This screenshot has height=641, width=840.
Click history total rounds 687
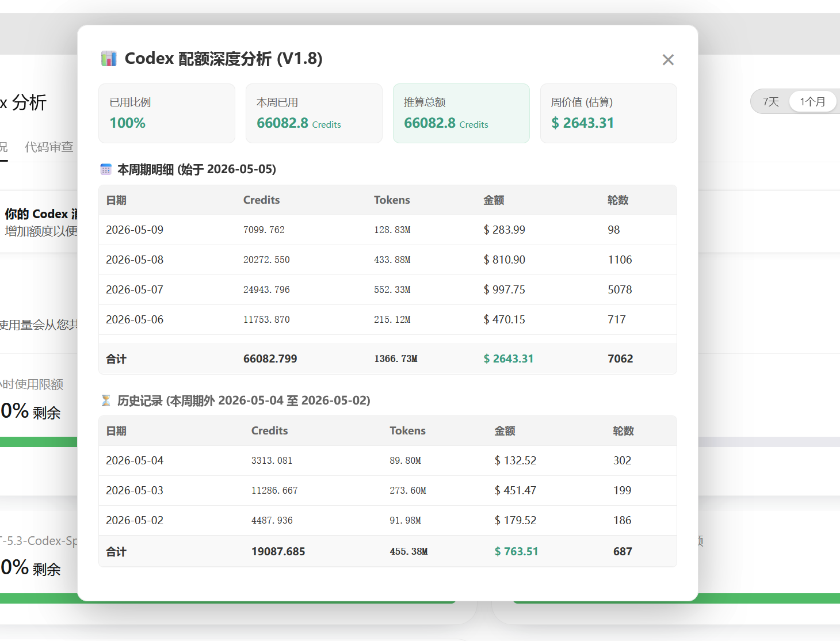point(623,551)
